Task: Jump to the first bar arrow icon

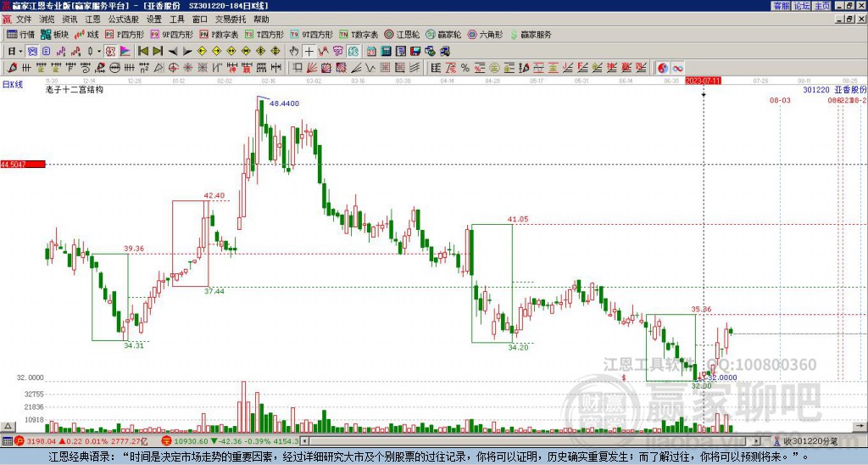Action: [x=142, y=51]
